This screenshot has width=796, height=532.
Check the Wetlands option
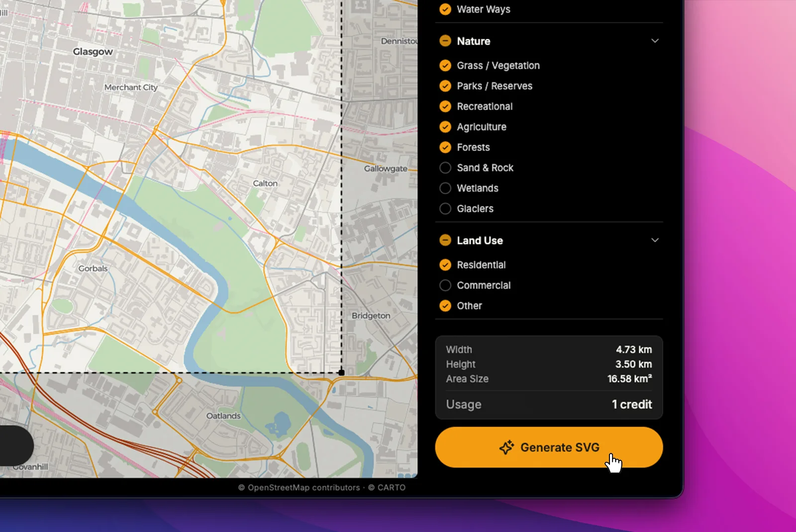(445, 188)
